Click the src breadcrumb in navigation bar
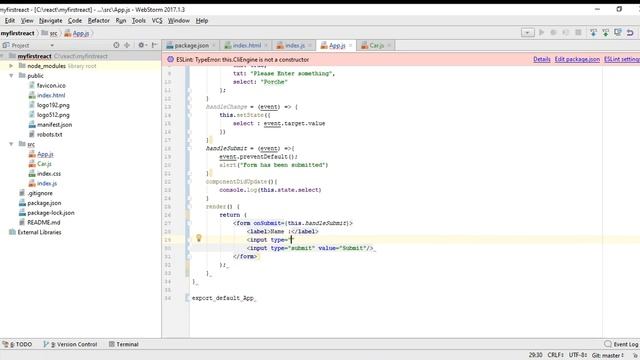The width and height of the screenshot is (640, 360). [53, 33]
